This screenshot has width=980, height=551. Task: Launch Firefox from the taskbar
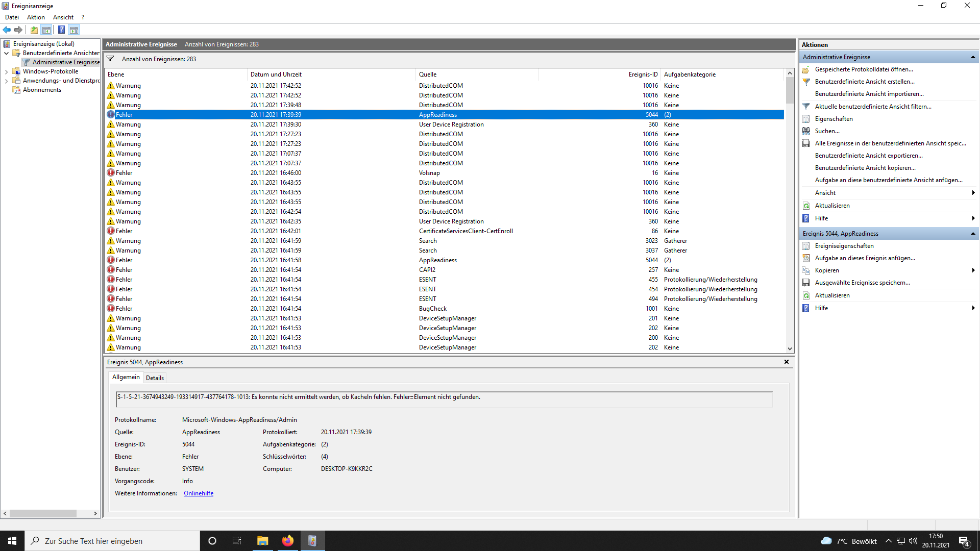pos(287,540)
